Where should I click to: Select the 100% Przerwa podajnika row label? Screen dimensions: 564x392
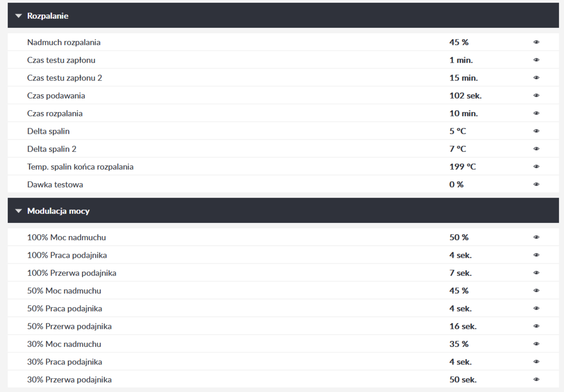[72, 273]
